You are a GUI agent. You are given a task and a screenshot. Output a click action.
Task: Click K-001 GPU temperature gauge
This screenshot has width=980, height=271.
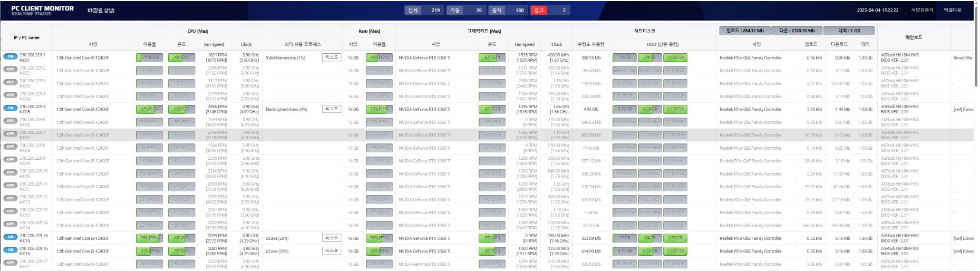pyautogui.click(x=492, y=57)
